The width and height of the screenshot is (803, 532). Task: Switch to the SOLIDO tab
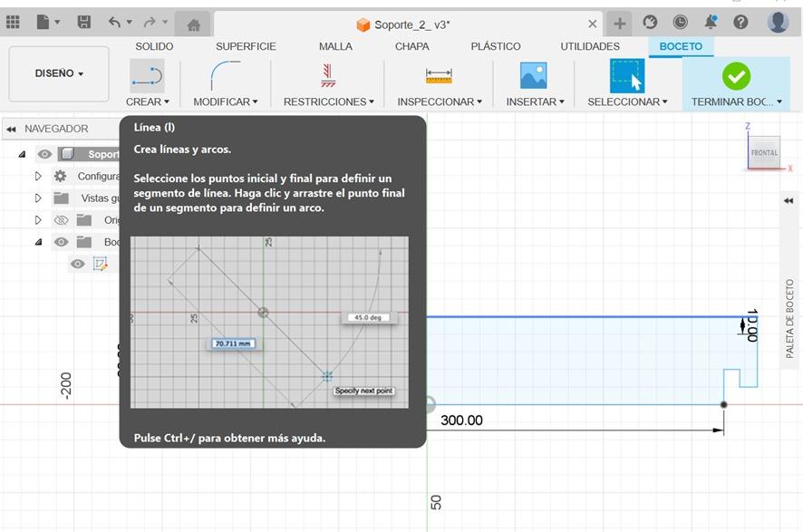pyautogui.click(x=154, y=46)
